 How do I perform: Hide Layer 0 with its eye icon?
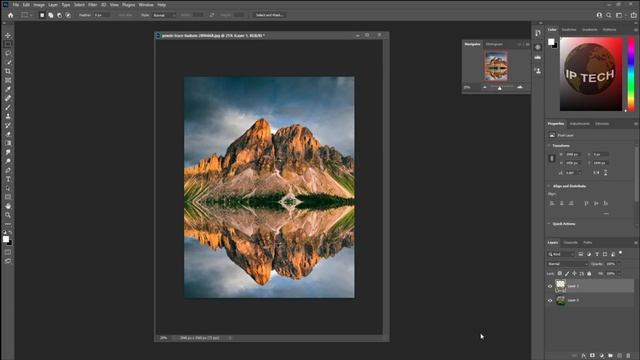[x=550, y=300]
